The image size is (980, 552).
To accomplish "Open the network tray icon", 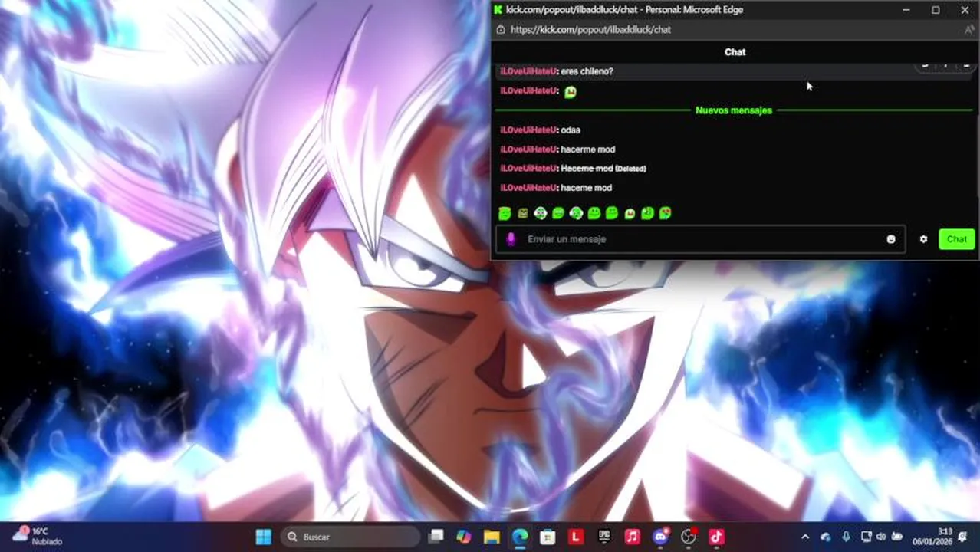I will coord(866,537).
